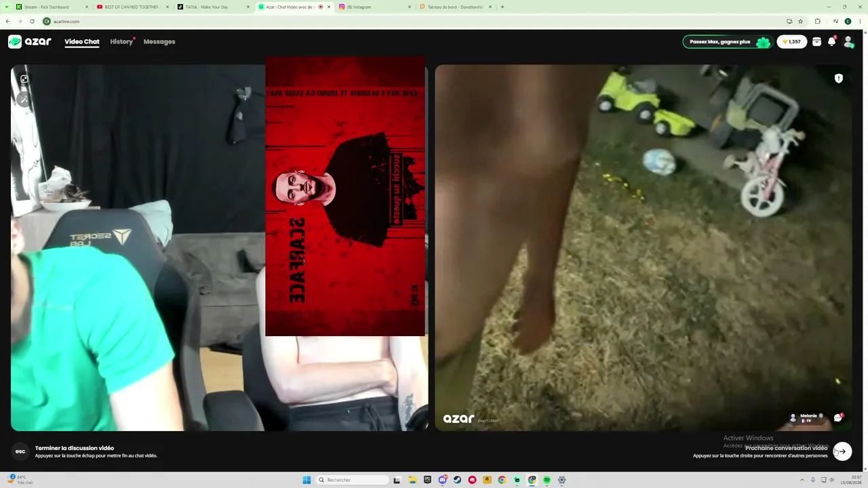Screen dimensions: 868x488
Task: Open the Video Chat tab
Action: 82,42
